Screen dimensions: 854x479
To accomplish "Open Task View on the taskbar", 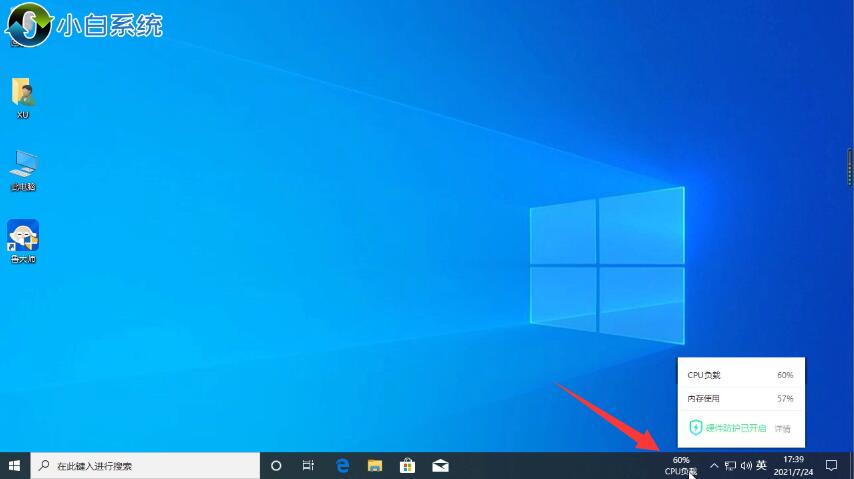I will (x=308, y=466).
